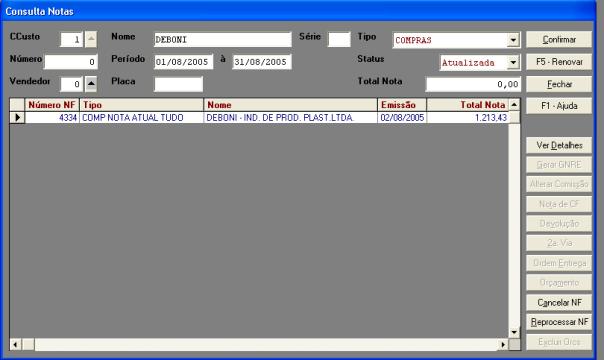Click the grid scroll up arrow
604x360 pixels.
514,104
